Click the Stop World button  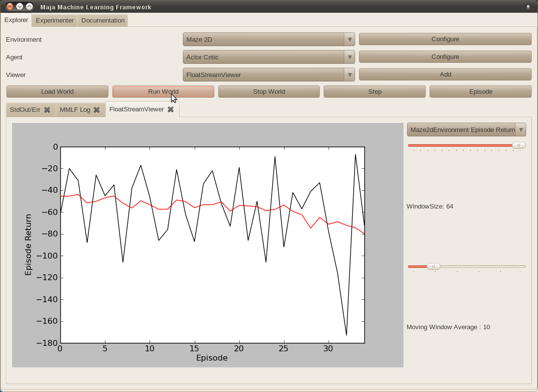[269, 92]
